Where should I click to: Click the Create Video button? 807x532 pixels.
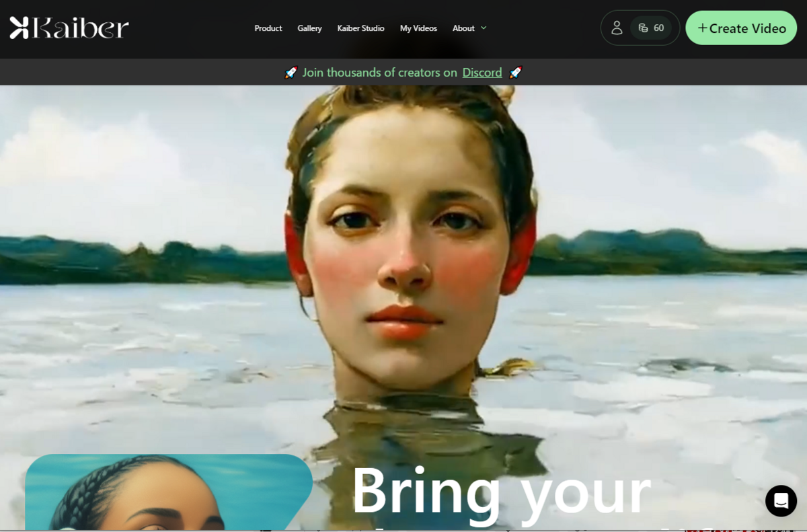(741, 28)
